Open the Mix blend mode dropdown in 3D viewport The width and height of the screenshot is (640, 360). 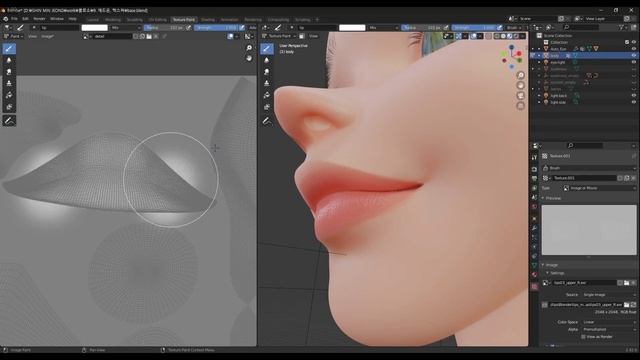pyautogui.click(x=383, y=27)
